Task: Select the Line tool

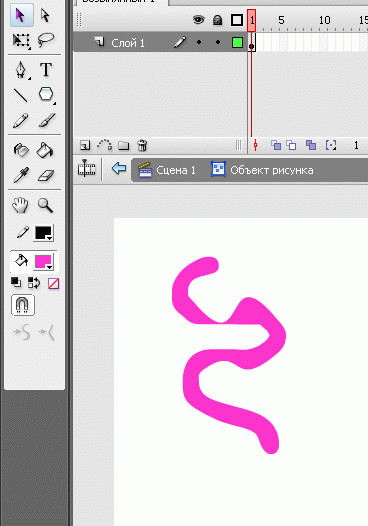Action: (x=21, y=95)
